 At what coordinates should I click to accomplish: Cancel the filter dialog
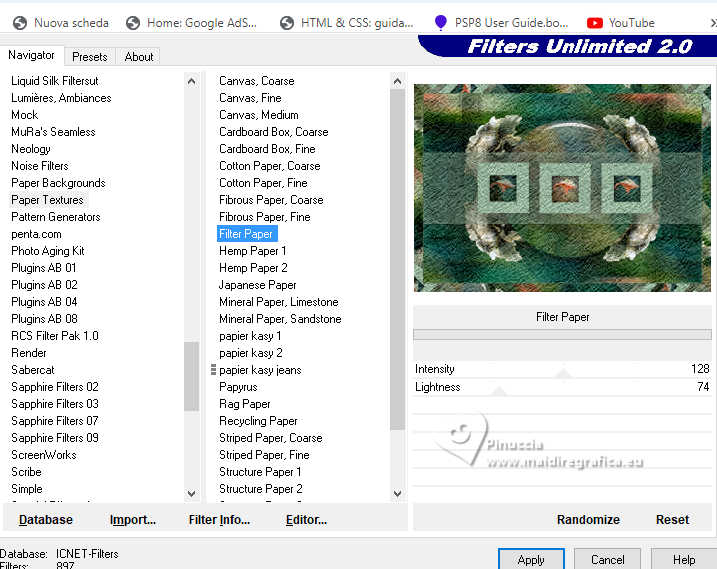click(x=607, y=559)
